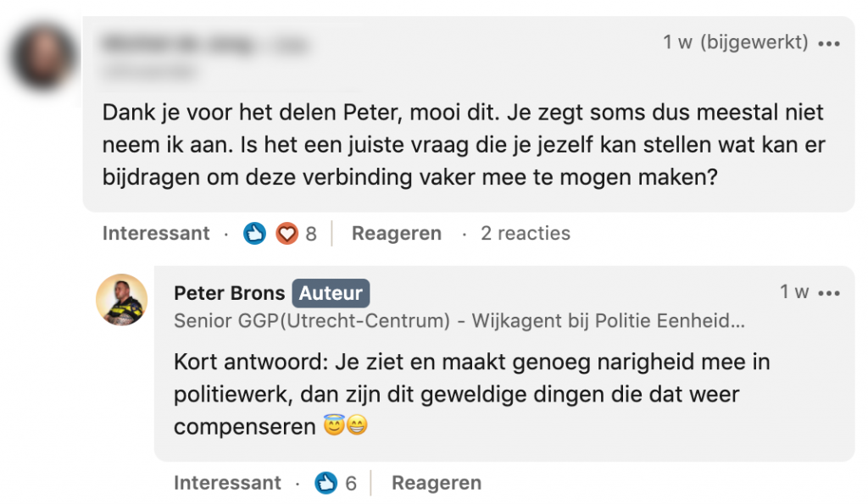
Task: Click Peter's Senior GGP Wijkagent headline
Action: [459, 322]
